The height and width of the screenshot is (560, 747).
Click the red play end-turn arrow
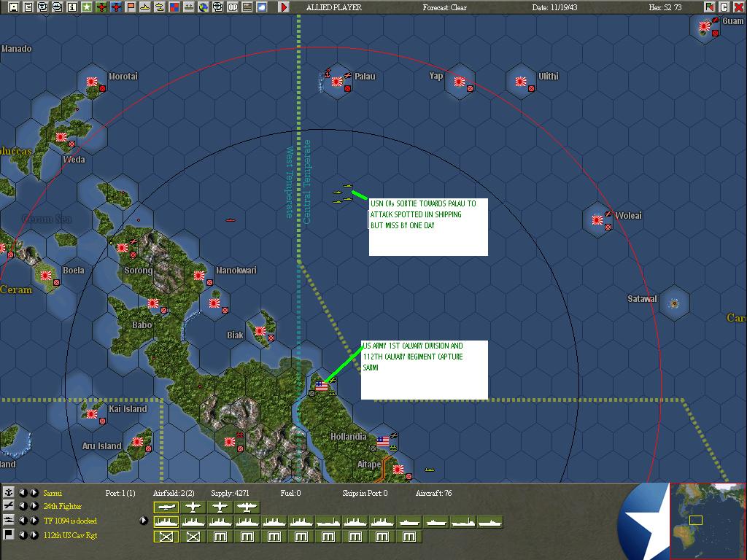click(284, 7)
